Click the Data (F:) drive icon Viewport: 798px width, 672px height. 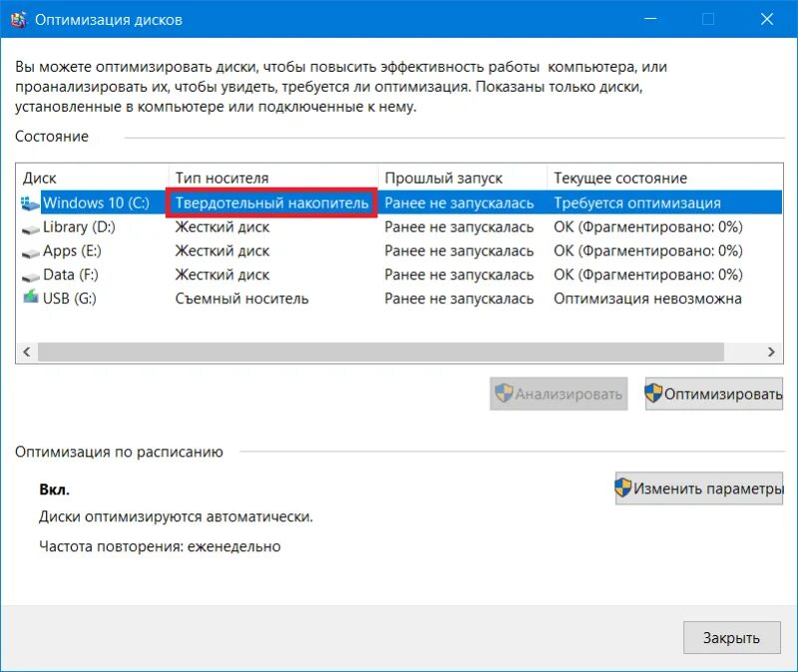[x=31, y=277]
